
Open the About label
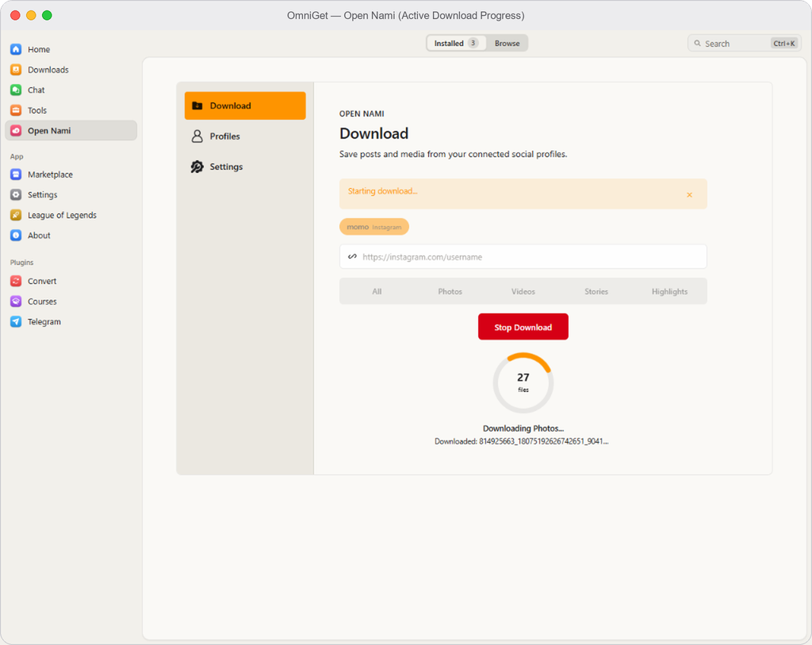coord(39,235)
